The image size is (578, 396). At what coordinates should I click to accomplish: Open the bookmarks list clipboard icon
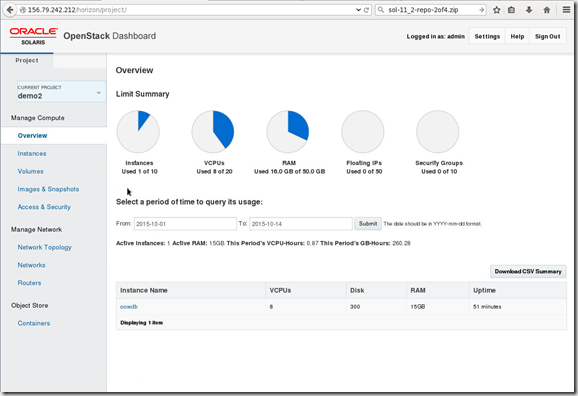coord(511,10)
